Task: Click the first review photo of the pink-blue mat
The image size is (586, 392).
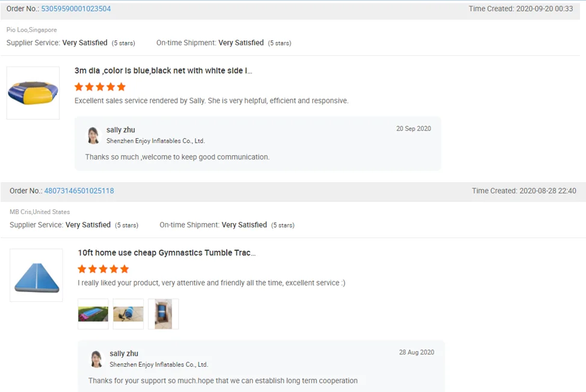Action: click(x=93, y=314)
